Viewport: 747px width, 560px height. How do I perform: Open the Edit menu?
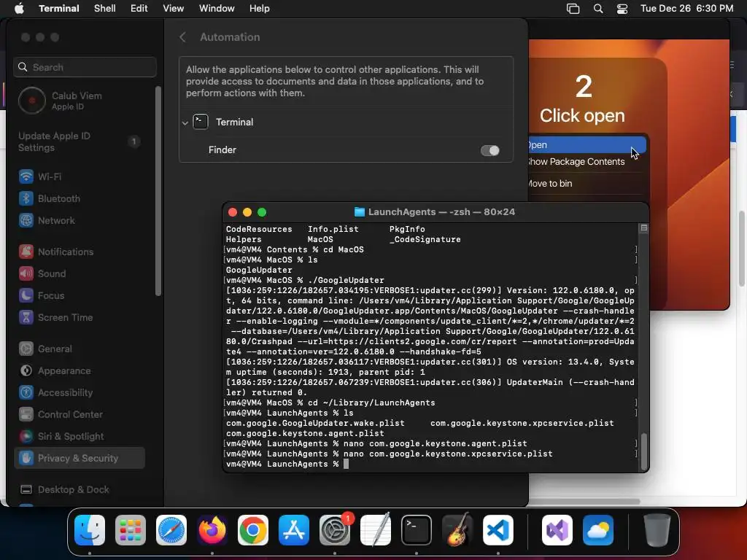point(139,8)
